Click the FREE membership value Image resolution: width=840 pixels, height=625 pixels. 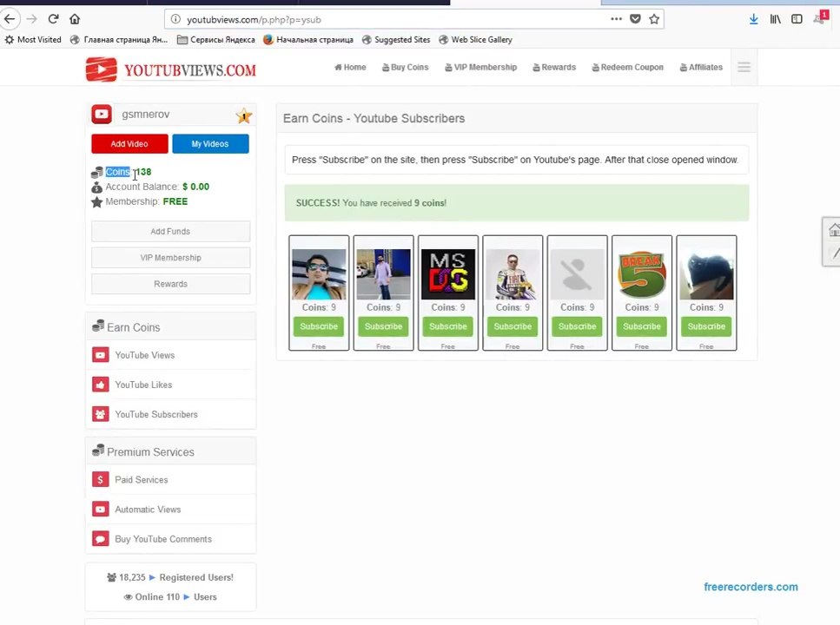point(175,201)
